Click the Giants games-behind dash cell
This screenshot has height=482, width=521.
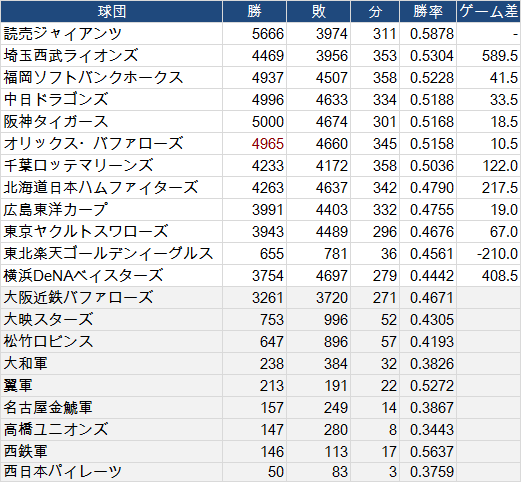point(489,34)
